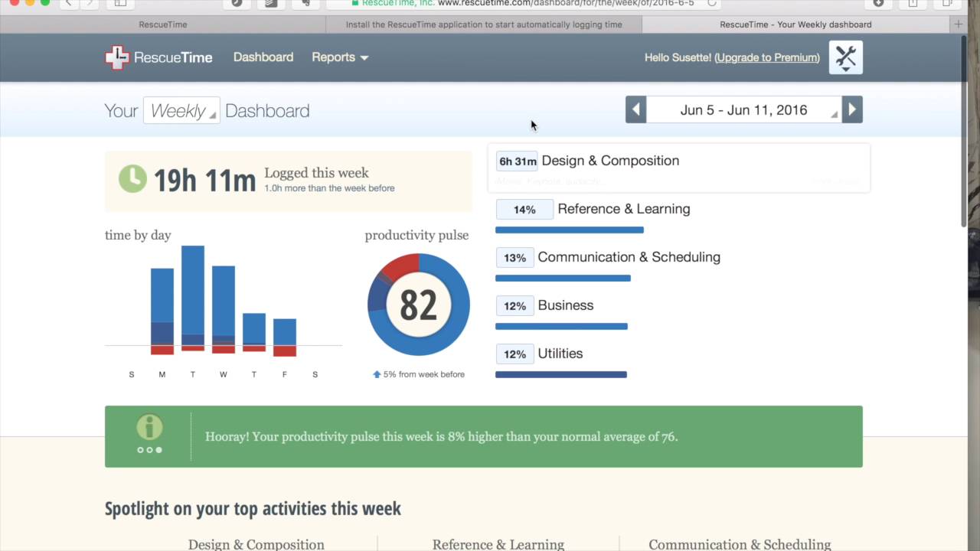Click the 'Hello Susette!' greeting
Image resolution: width=980 pixels, height=551 pixels.
click(678, 57)
